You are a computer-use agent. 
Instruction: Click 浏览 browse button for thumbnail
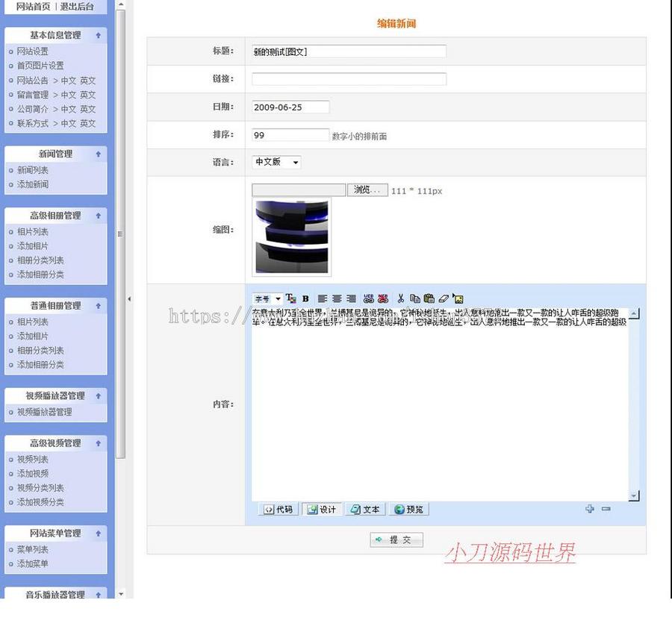[367, 190]
